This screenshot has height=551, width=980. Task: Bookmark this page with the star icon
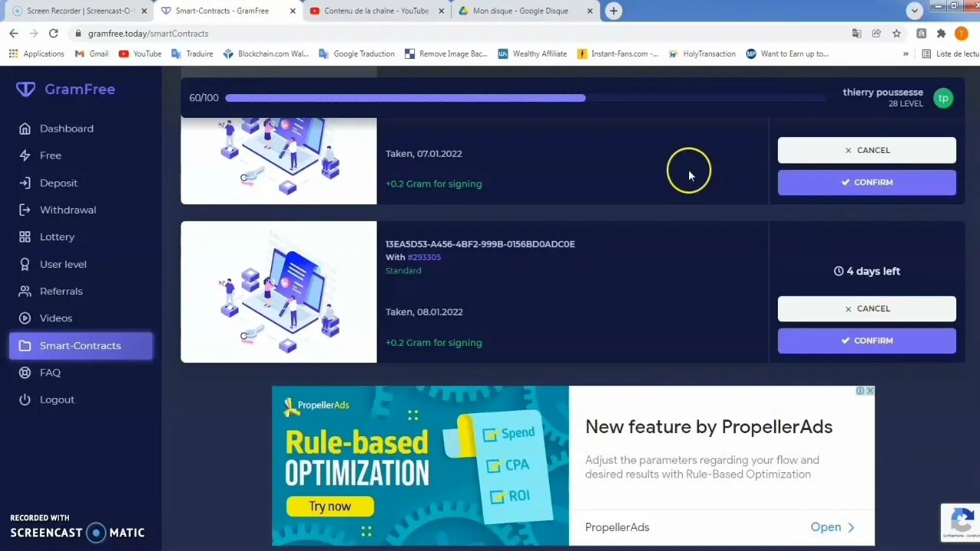tap(897, 34)
